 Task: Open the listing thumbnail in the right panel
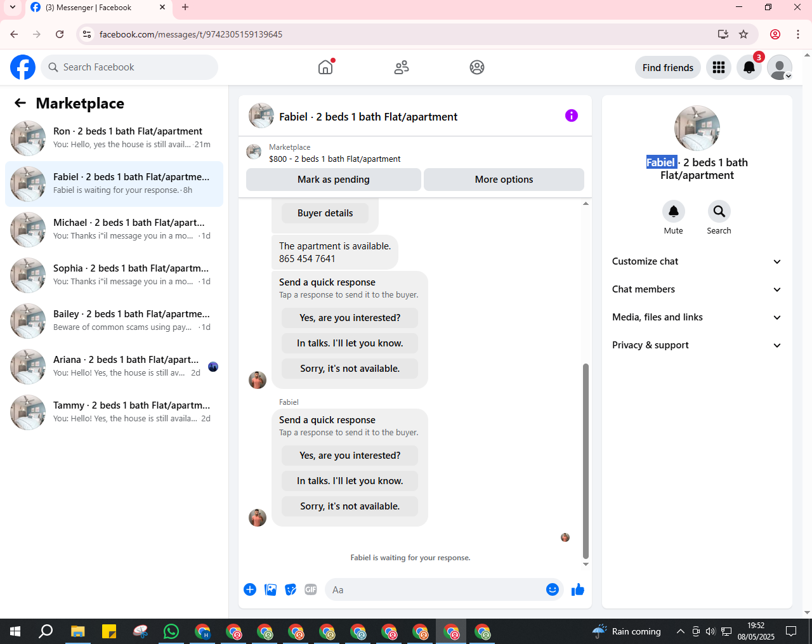click(697, 128)
